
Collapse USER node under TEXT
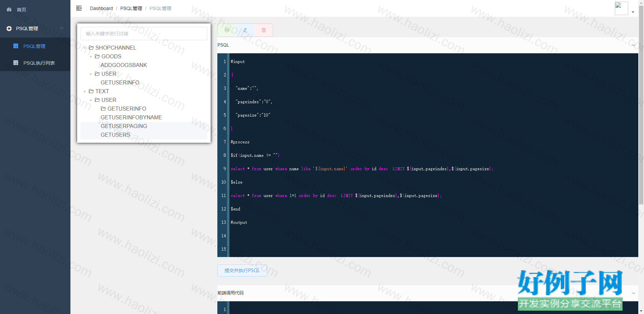coord(91,100)
